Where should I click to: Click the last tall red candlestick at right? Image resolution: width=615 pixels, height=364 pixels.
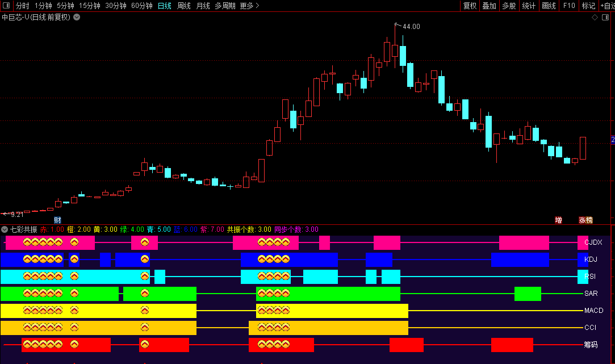[x=583, y=148]
